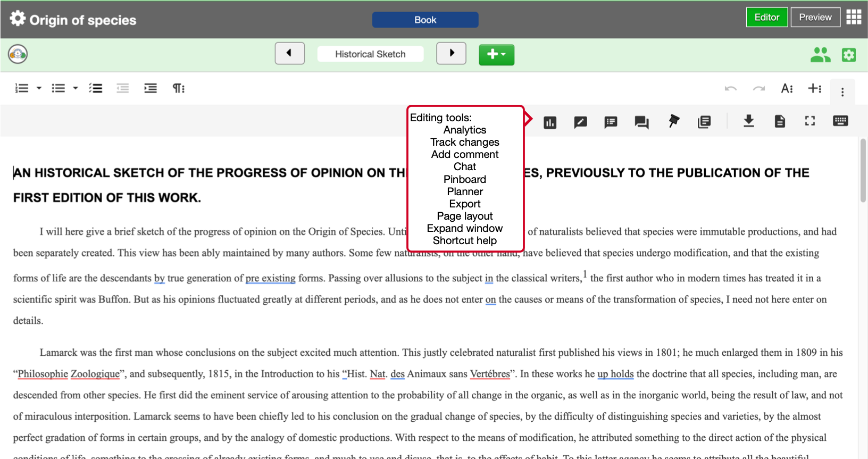
Task: Switch to Preview mode
Action: pyautogui.click(x=815, y=17)
